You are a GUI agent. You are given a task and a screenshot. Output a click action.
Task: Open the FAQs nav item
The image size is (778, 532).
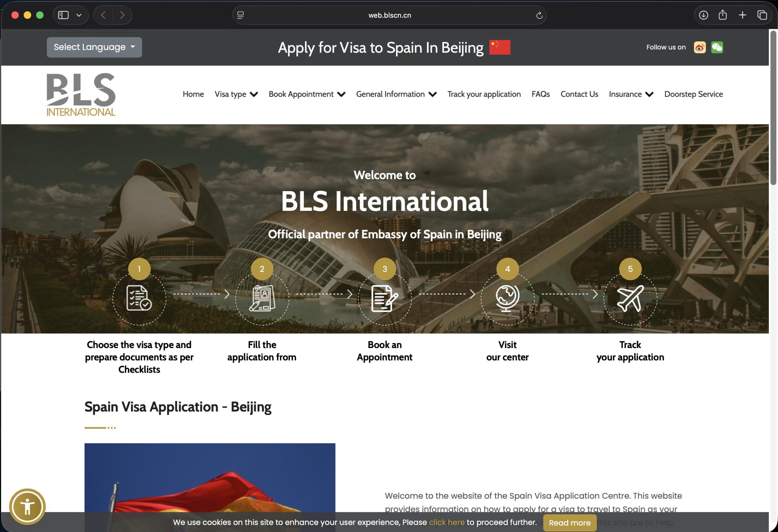coord(541,94)
